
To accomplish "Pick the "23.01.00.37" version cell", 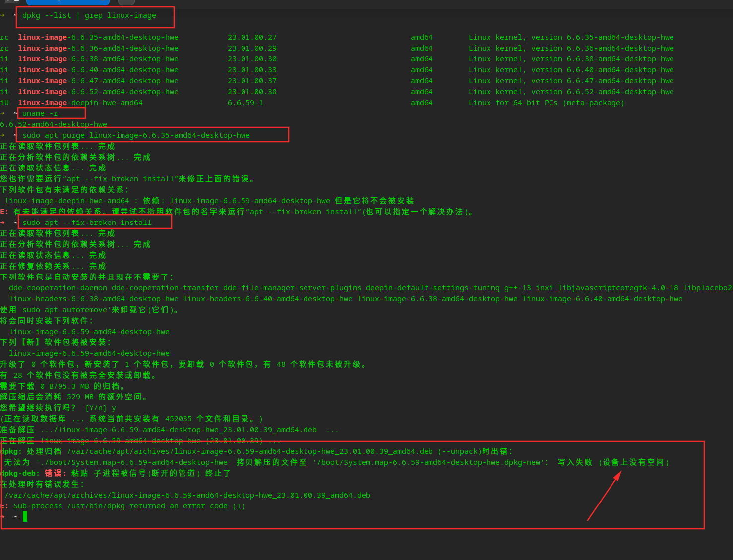I will (x=252, y=81).
